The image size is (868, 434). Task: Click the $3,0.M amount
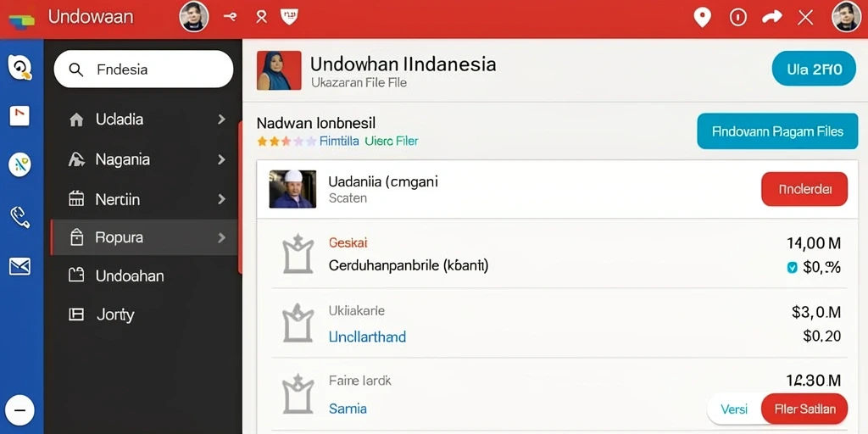pyautogui.click(x=816, y=312)
